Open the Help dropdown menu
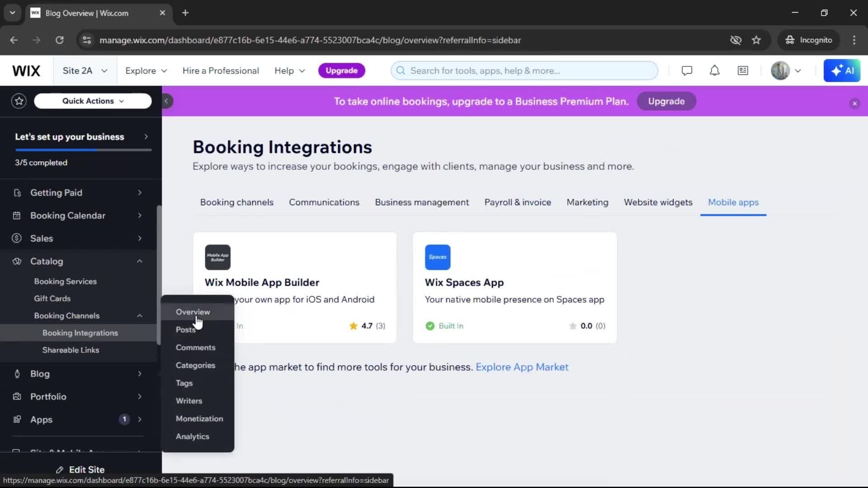This screenshot has width=868, height=488. (289, 71)
